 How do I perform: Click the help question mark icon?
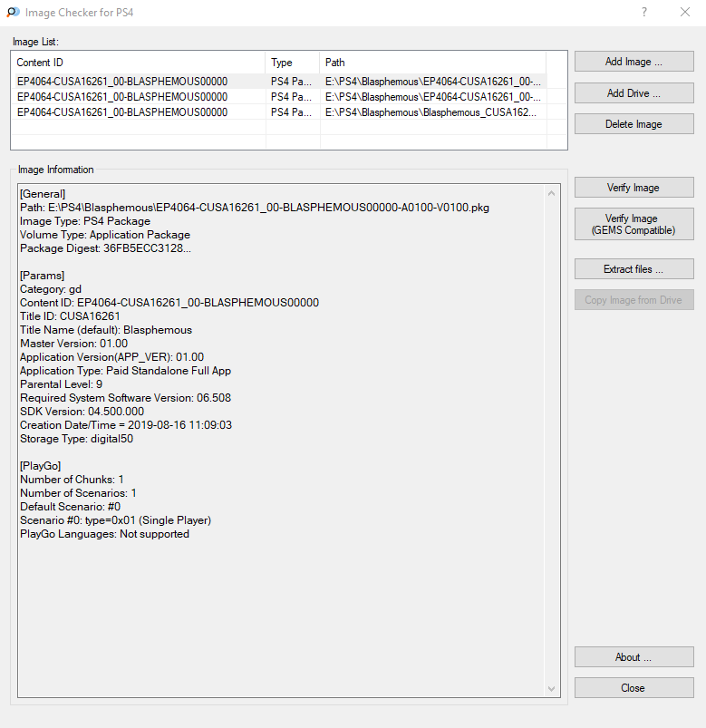pyautogui.click(x=643, y=12)
